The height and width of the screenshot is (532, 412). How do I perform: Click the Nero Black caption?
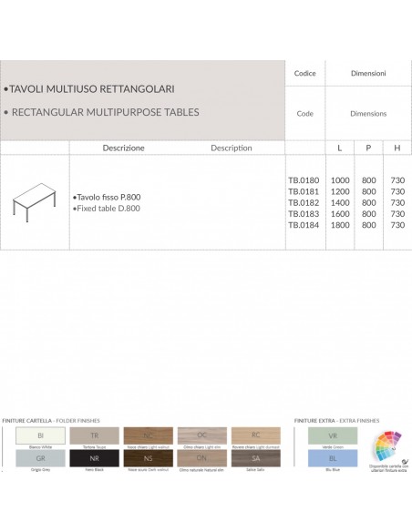tap(95, 470)
